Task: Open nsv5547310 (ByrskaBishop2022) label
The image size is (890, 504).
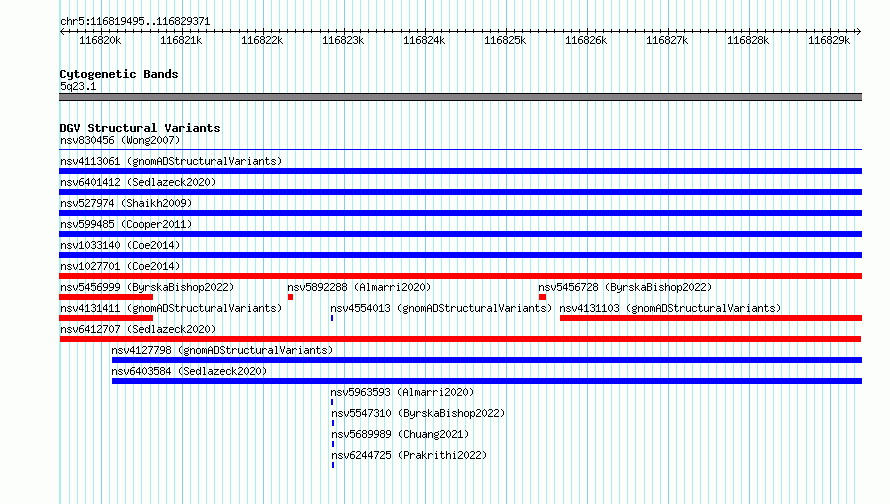Action: tap(418, 413)
